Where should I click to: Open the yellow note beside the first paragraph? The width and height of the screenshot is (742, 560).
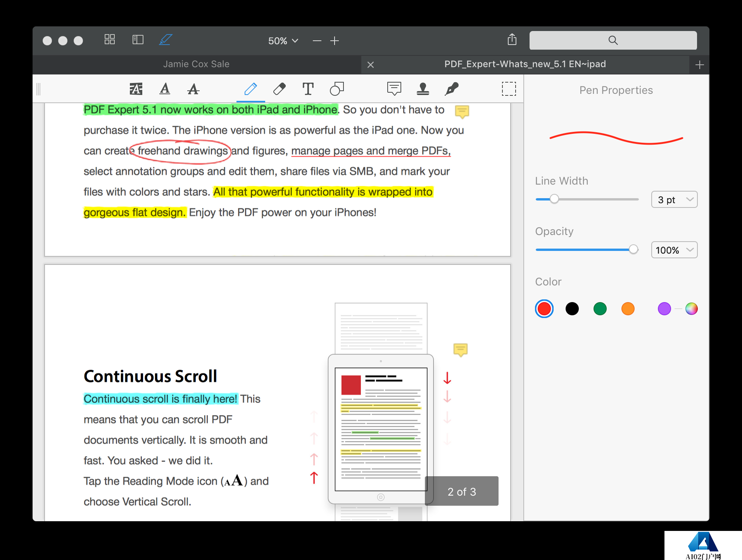click(x=462, y=112)
